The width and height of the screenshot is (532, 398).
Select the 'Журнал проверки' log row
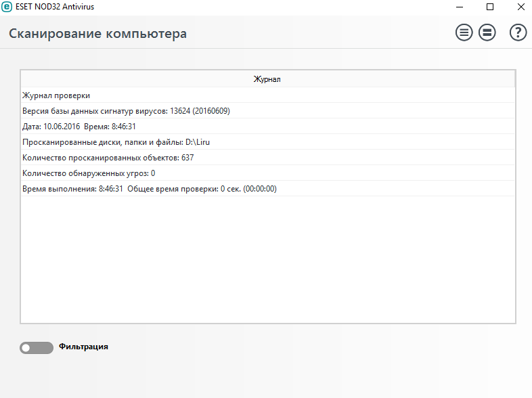[267, 95]
